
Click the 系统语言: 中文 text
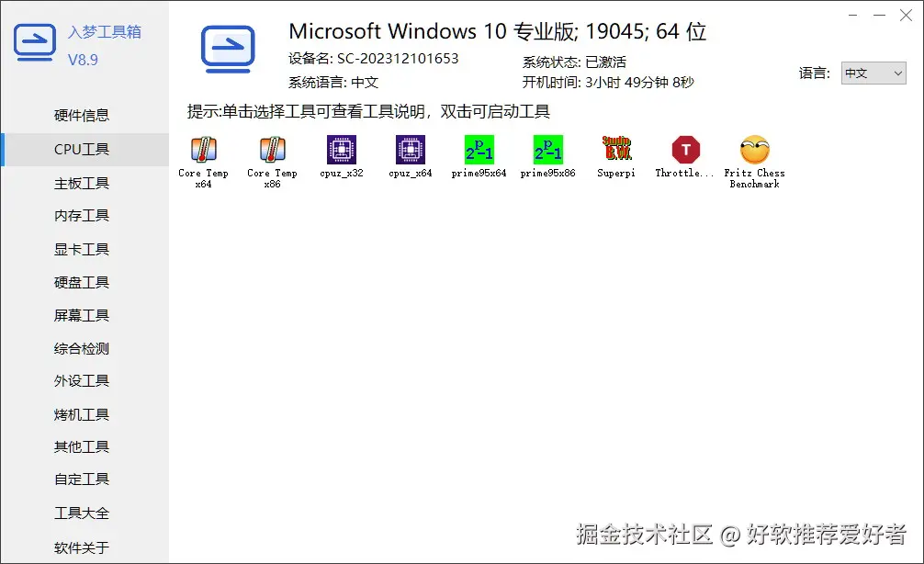332,82
